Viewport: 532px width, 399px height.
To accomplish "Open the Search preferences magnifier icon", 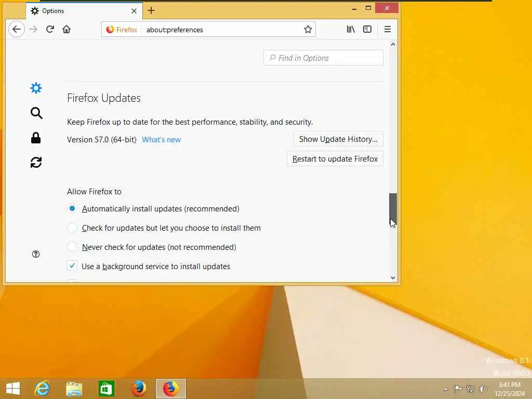I will [36, 113].
